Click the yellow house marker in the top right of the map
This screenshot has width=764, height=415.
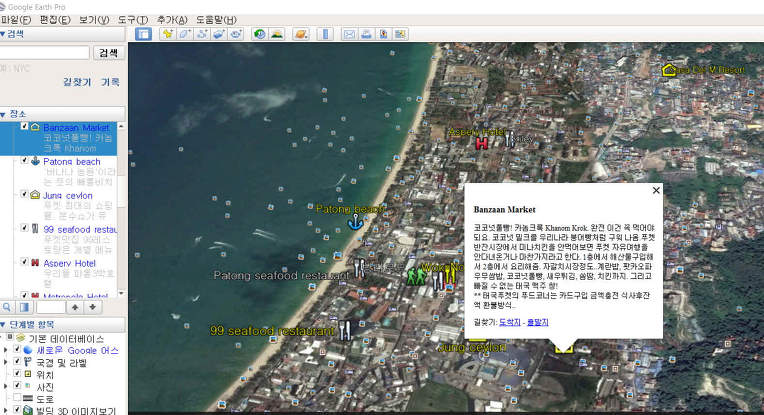coord(668,70)
